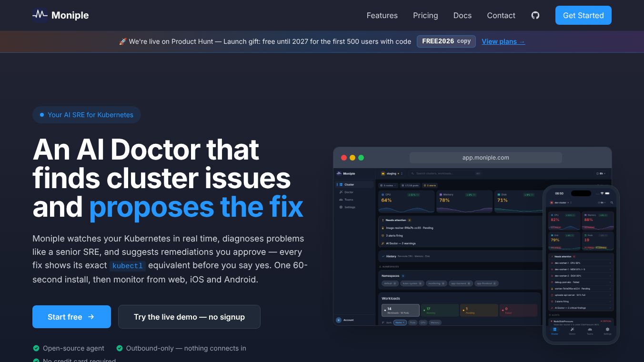Expand debug-pod-abc Failed row in phone preview

tap(581, 282)
